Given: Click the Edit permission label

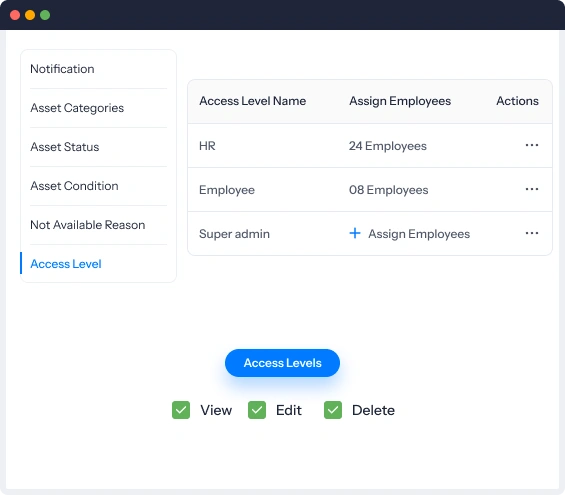Looking at the screenshot, I should [289, 410].
